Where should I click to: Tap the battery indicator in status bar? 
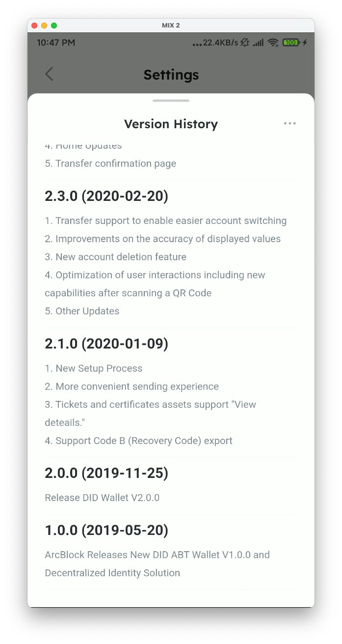click(290, 43)
